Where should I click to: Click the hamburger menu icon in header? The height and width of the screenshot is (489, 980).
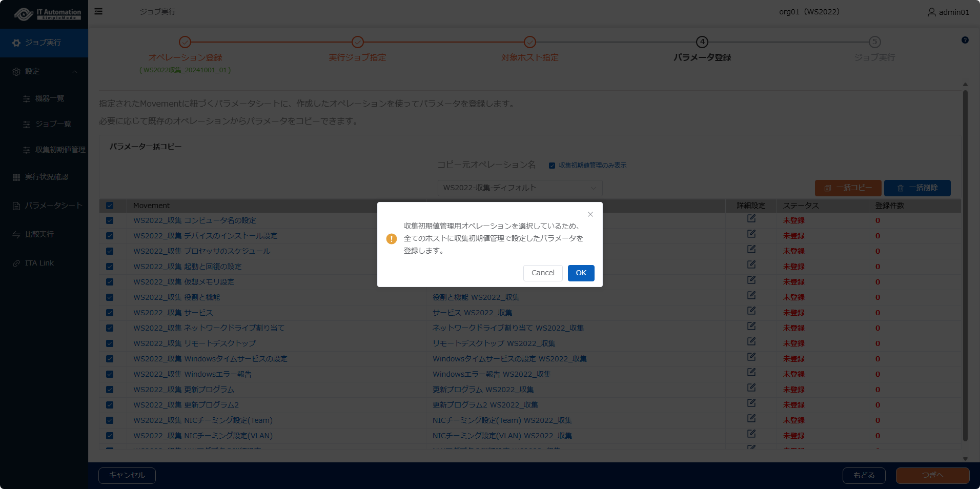point(98,11)
